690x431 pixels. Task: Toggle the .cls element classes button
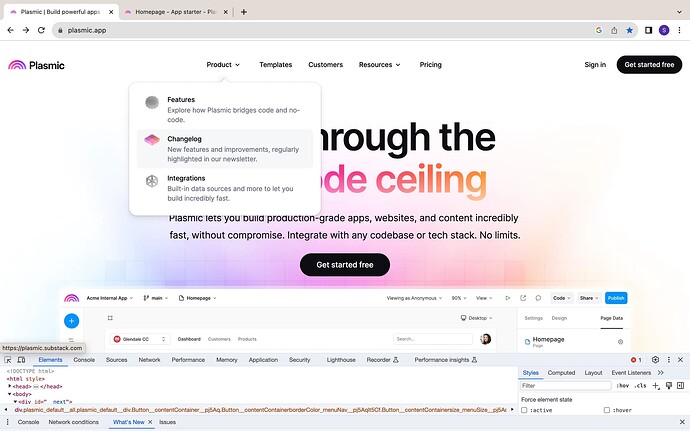[640, 386]
